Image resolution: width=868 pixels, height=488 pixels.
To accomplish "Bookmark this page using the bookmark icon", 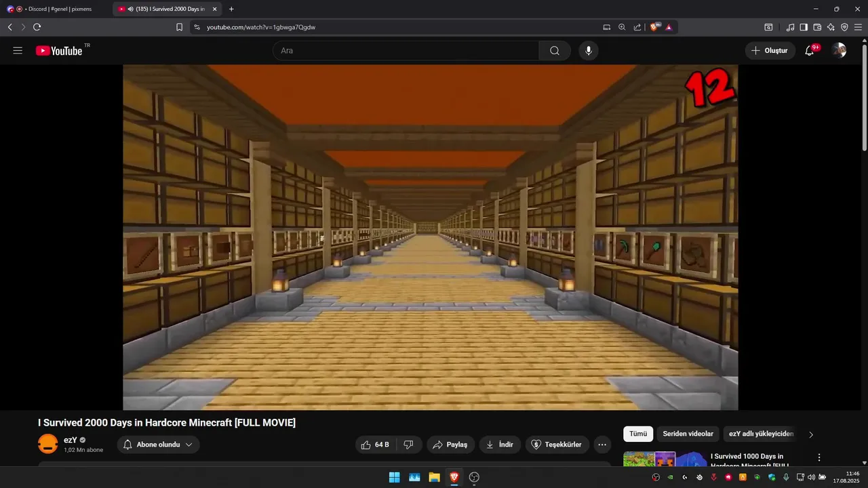I will 179,27.
